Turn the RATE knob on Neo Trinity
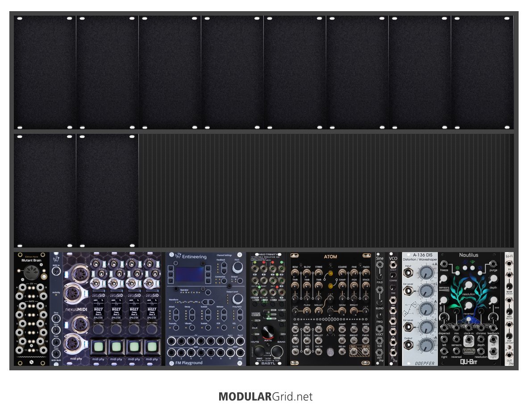This screenshot has width=532, height=406. pyautogui.click(x=268, y=331)
